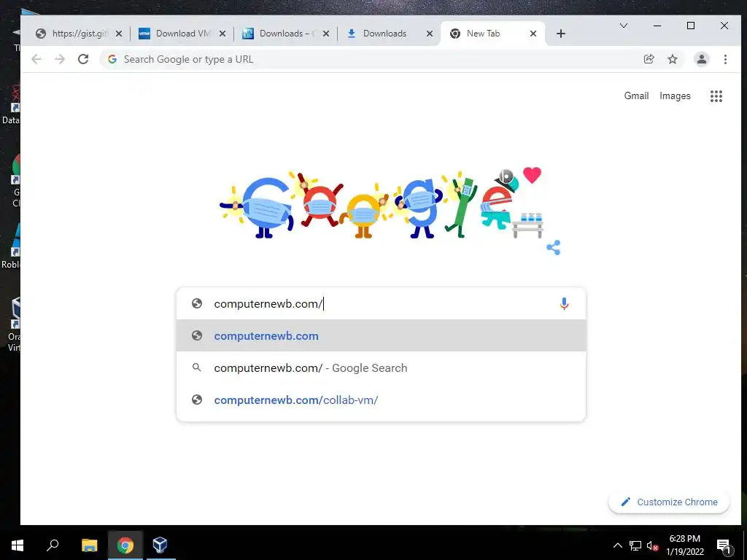747x560 pixels.
Task: Focus the address bar URL field
Action: [x=371, y=59]
